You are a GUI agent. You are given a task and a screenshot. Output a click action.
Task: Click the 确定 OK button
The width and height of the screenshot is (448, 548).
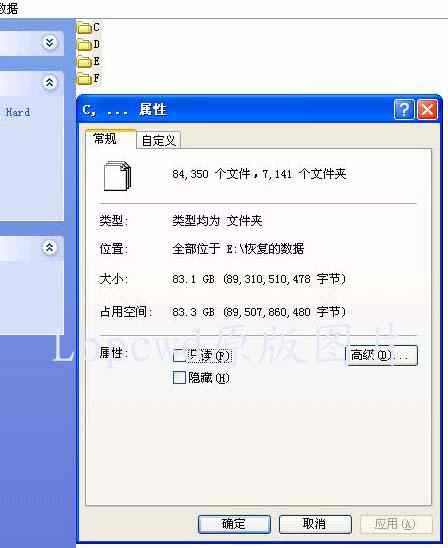point(234,524)
